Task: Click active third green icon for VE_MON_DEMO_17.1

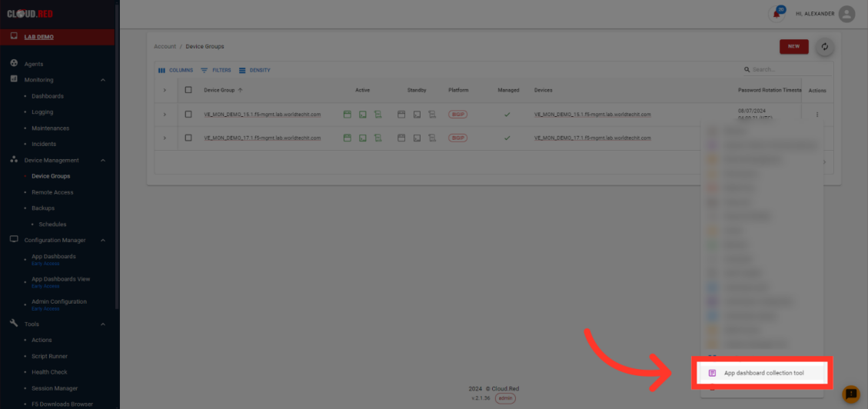Action: pyautogui.click(x=378, y=138)
